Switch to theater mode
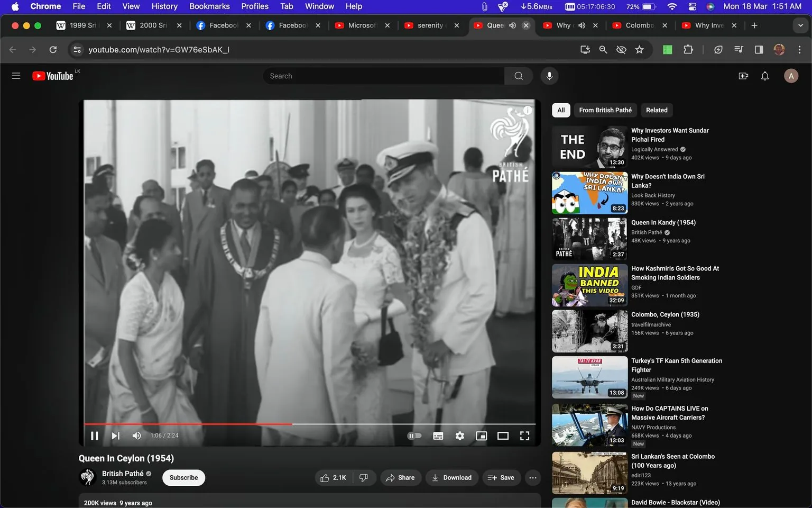 pos(503,436)
